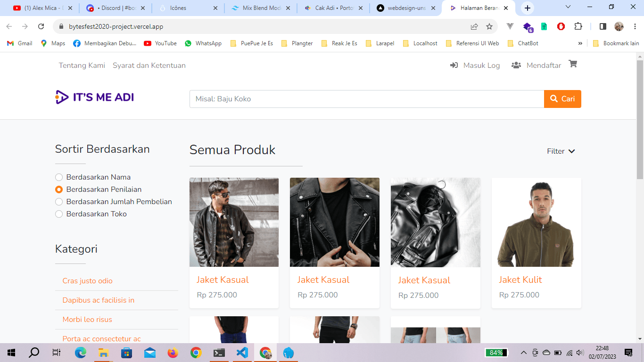
Task: Show hidden system tray icons
Action: (523, 353)
